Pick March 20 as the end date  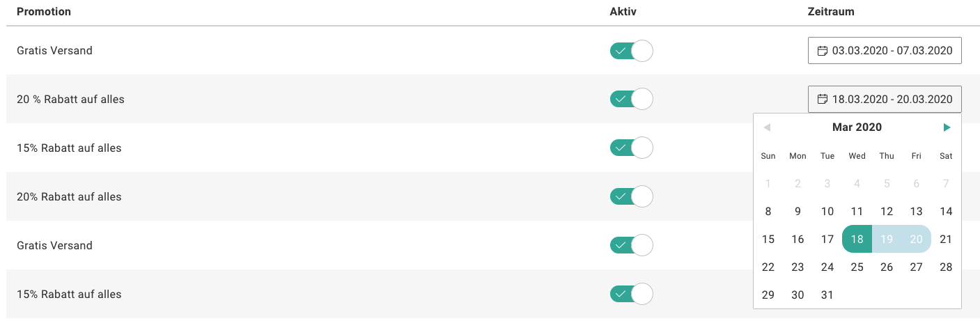pos(916,239)
